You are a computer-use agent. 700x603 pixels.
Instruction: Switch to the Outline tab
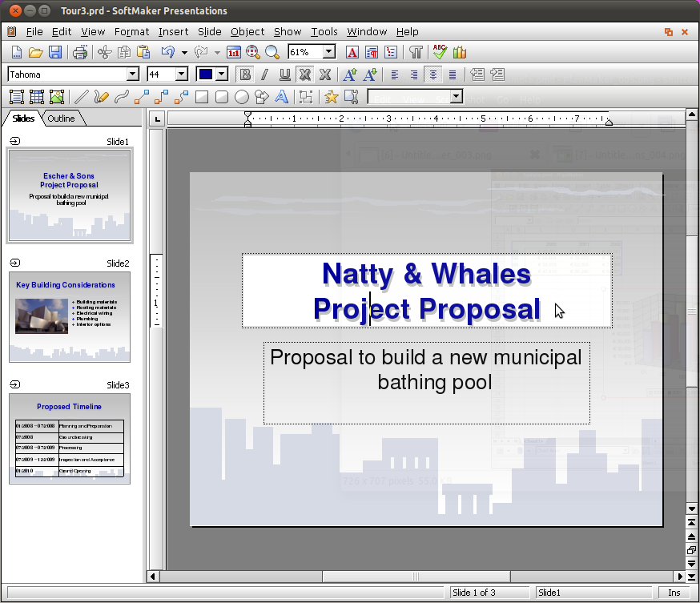[x=61, y=119]
